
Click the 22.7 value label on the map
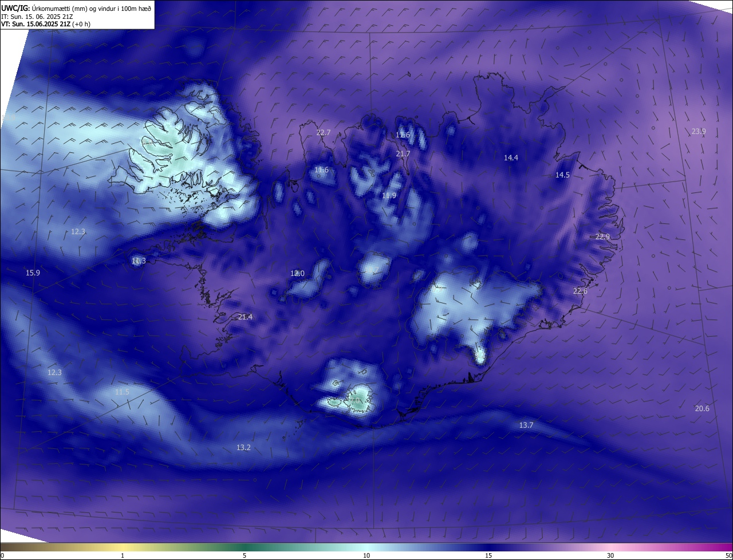324,132
